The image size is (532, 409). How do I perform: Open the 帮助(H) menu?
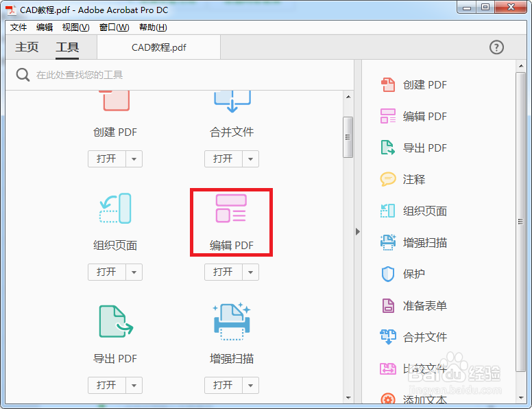[x=153, y=27]
